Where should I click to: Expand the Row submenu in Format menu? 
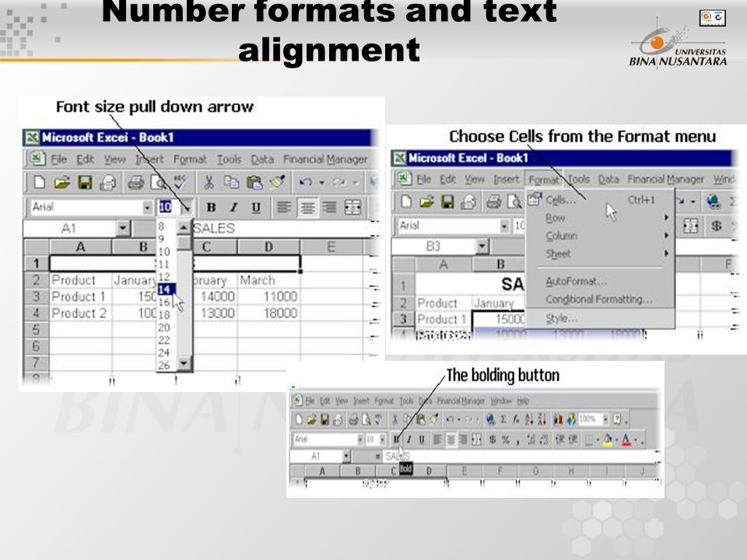pos(600,218)
